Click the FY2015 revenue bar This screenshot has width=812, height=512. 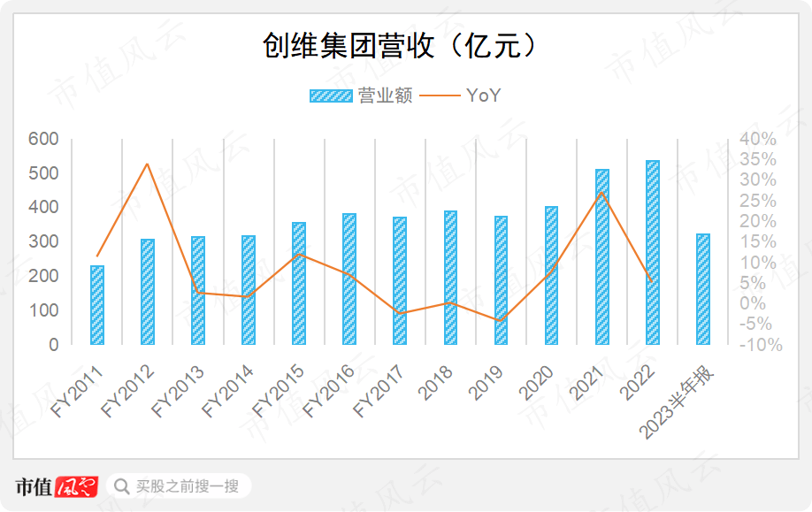pyautogui.click(x=300, y=283)
